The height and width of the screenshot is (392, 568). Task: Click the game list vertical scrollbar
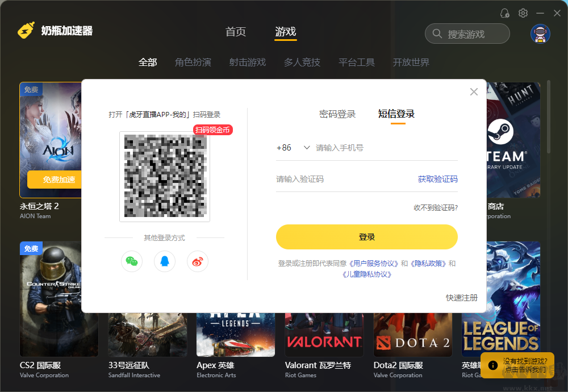(549, 116)
